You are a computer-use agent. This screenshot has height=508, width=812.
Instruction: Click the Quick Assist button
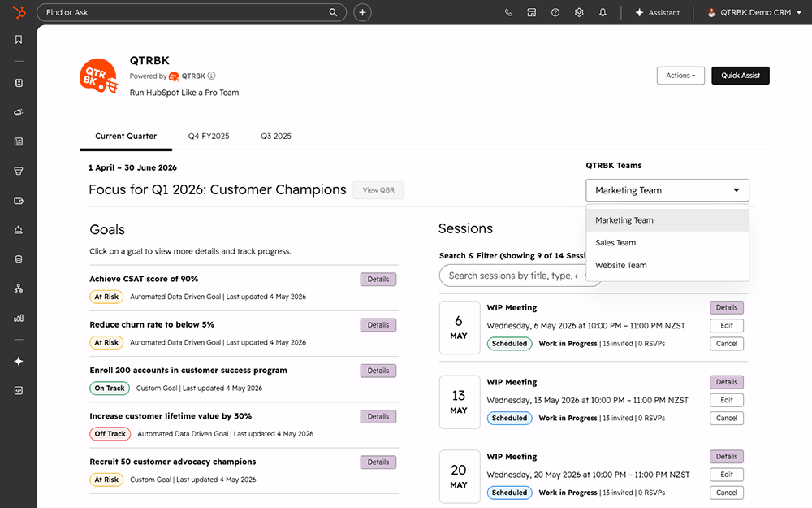click(741, 76)
